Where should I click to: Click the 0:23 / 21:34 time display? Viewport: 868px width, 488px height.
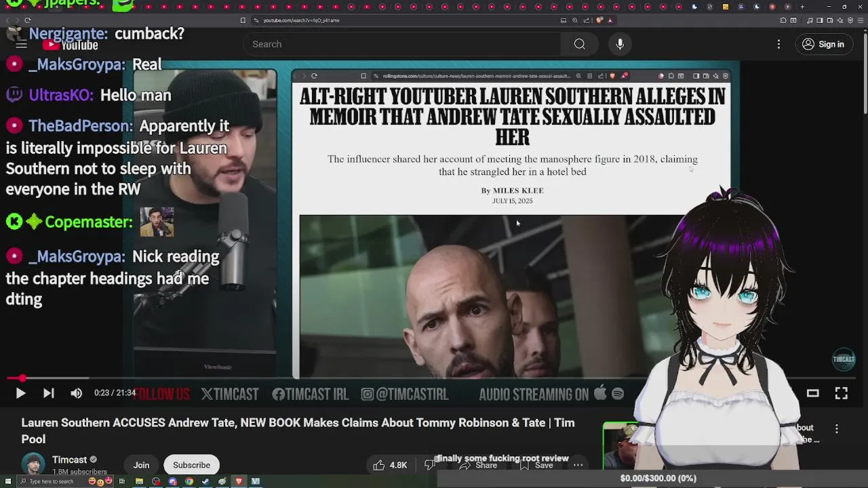[x=115, y=393]
